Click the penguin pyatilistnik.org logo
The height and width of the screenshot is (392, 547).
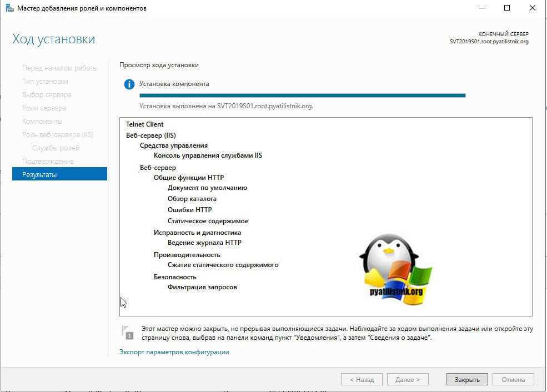[395, 270]
